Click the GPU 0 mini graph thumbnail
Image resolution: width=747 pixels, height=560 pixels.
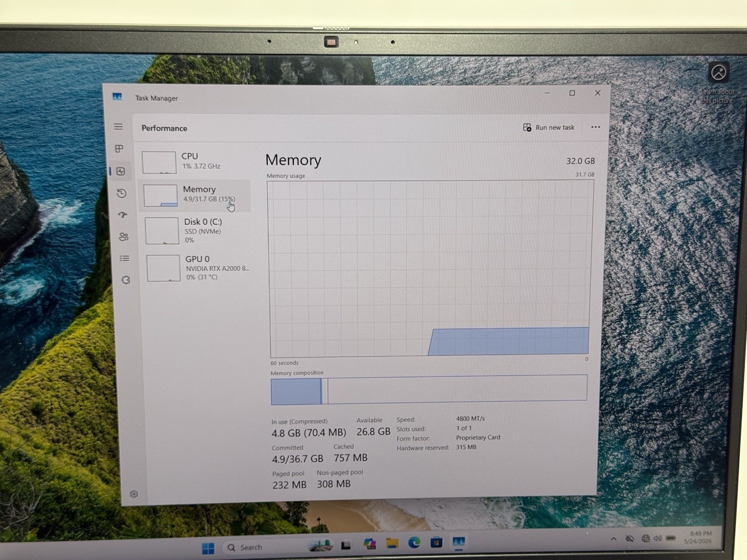(x=163, y=268)
